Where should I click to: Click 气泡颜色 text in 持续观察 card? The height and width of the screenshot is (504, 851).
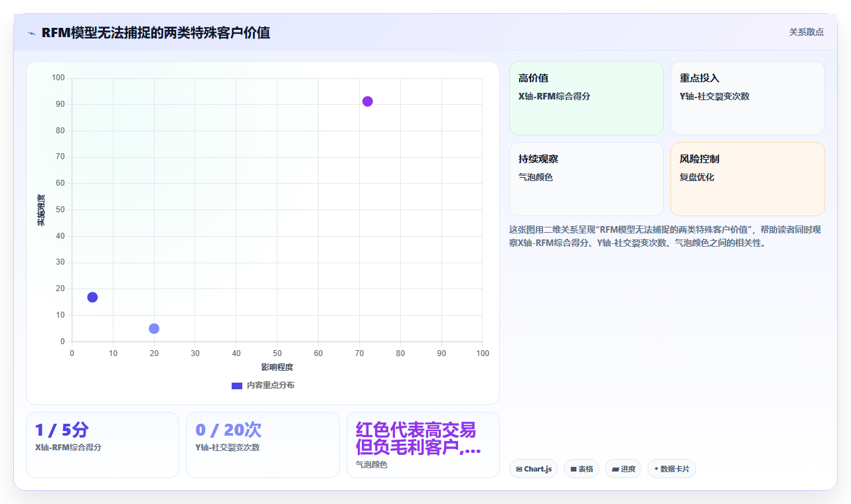click(536, 177)
